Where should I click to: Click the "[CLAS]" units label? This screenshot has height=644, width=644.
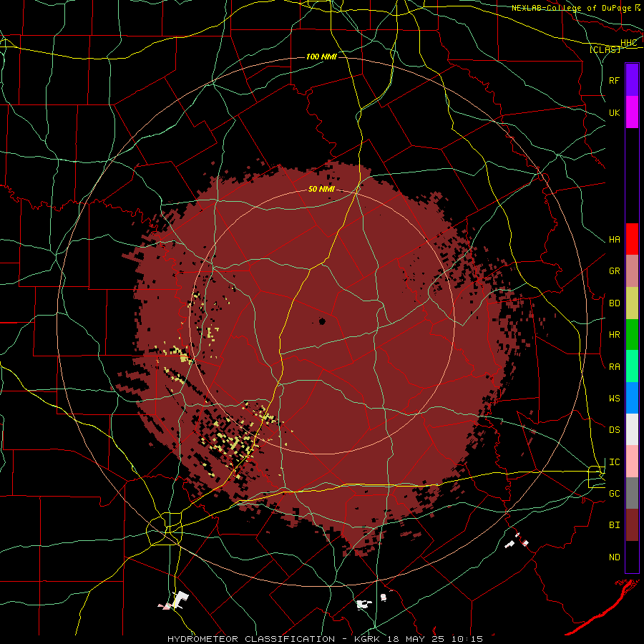click(605, 50)
